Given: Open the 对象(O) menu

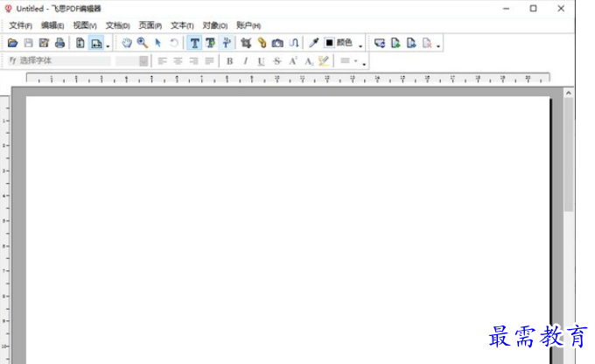Looking at the screenshot, I should point(214,25).
